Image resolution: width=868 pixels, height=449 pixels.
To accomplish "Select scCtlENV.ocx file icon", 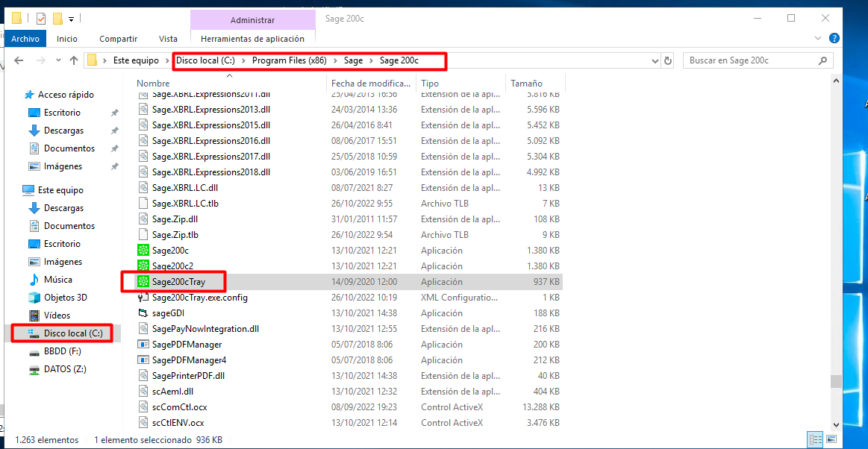I will tap(143, 422).
